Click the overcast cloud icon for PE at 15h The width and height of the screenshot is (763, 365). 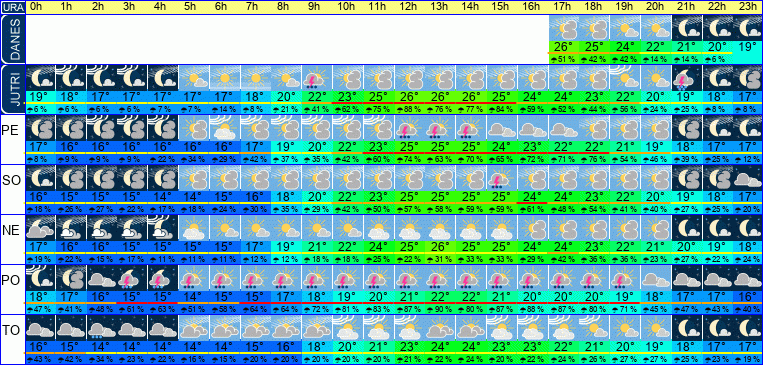(501, 128)
